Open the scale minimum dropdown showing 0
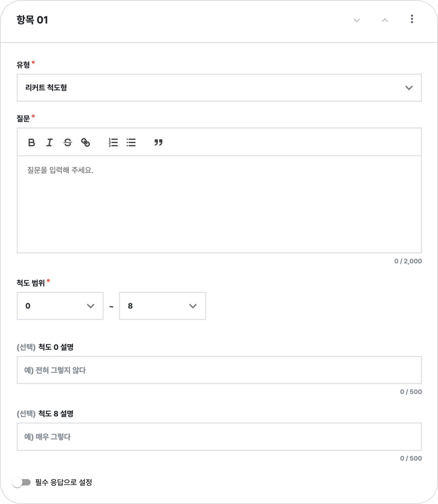 60,306
